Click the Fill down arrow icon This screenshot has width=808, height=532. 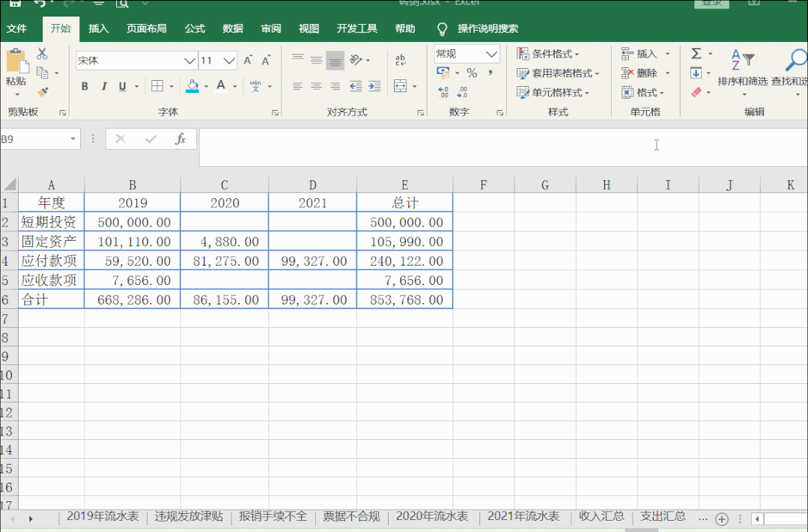tap(696, 73)
